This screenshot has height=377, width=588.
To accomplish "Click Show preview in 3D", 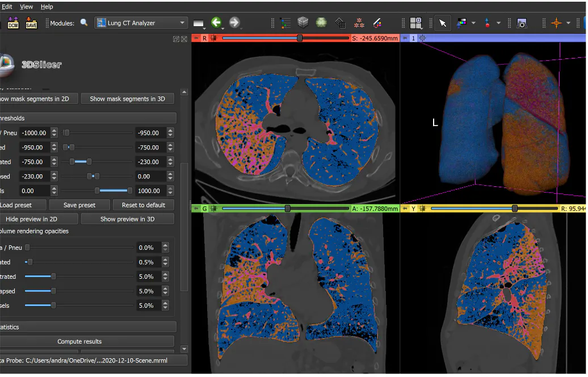I will pyautogui.click(x=128, y=219).
